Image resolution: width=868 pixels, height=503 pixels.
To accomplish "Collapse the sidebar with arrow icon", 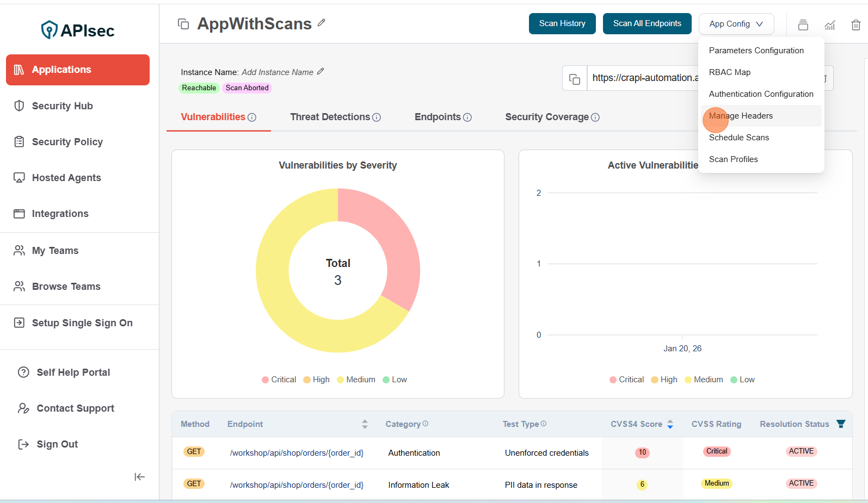I will coord(139,477).
